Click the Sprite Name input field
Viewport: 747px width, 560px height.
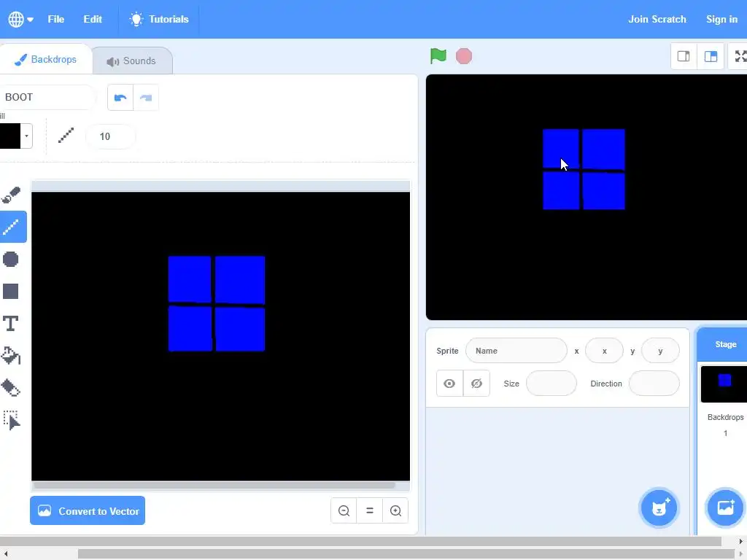pos(516,351)
